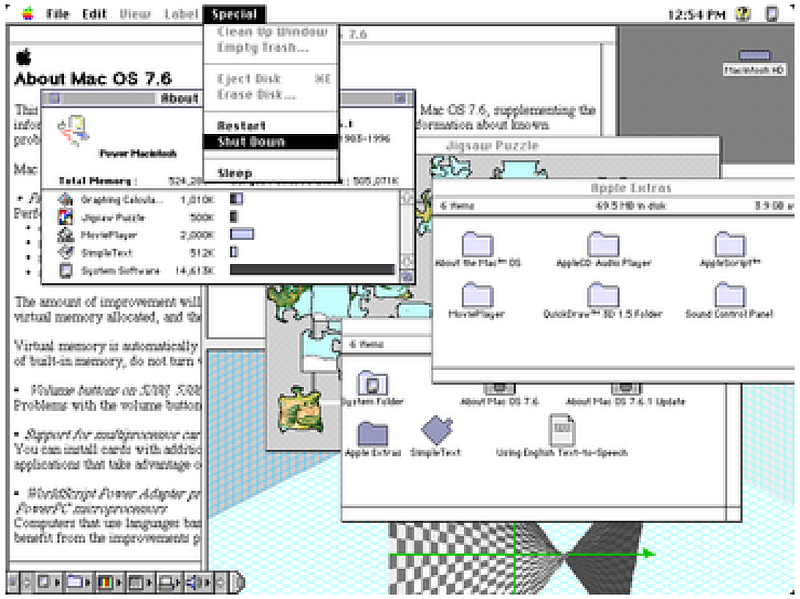Select the AppleCD Audio Player folder
This screenshot has height=599, width=800.
coord(604,244)
